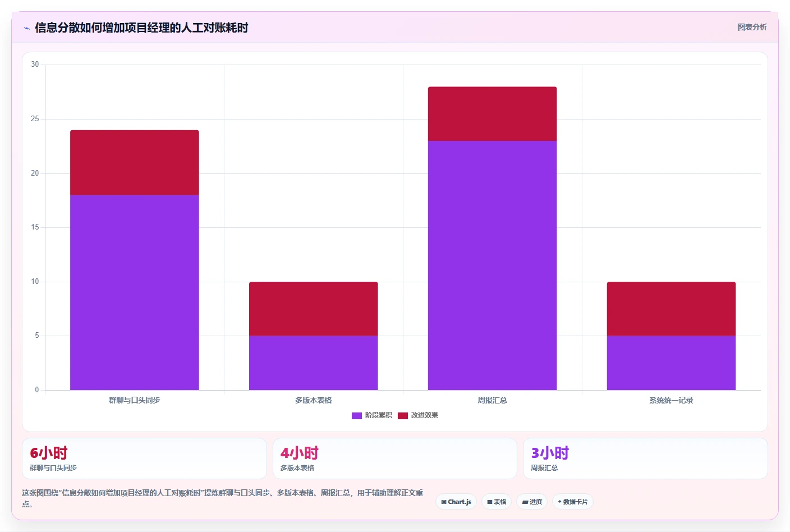Click the x-axis label 群聊与口头同步
790x532 pixels.
[x=135, y=400]
